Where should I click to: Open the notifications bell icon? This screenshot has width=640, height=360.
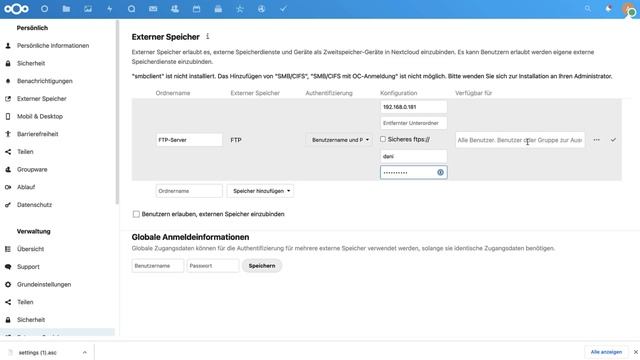[609, 9]
